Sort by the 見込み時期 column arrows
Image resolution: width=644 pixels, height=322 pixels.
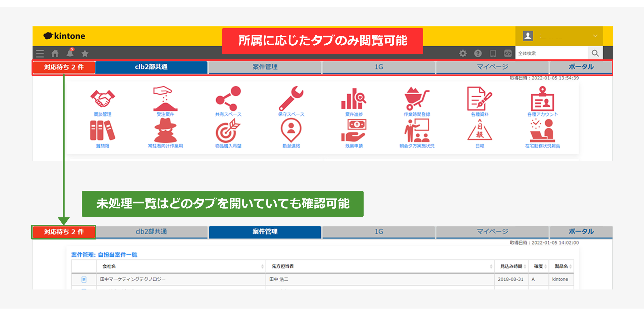tap(525, 266)
